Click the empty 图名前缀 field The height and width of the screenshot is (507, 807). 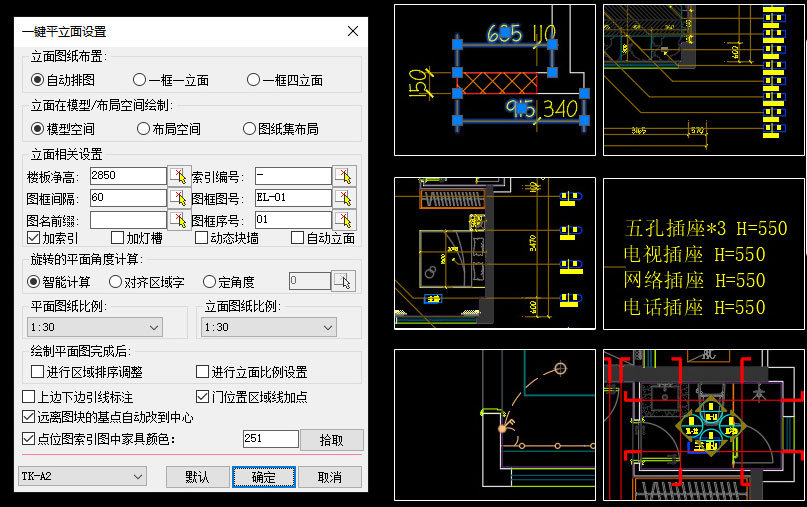tap(128, 220)
